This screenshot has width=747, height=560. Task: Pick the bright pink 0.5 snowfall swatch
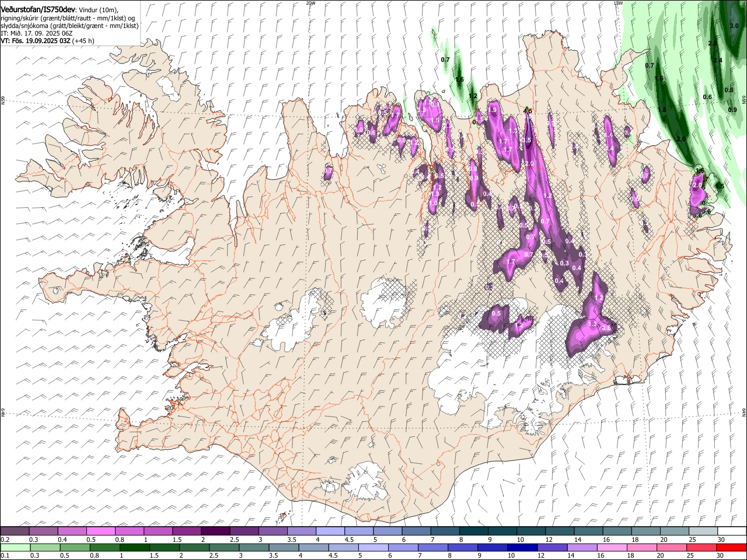click(x=100, y=531)
